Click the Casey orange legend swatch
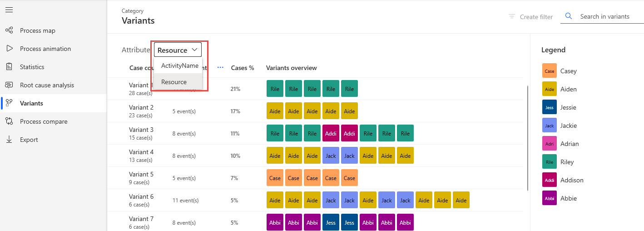The image size is (644, 231). [x=550, y=71]
